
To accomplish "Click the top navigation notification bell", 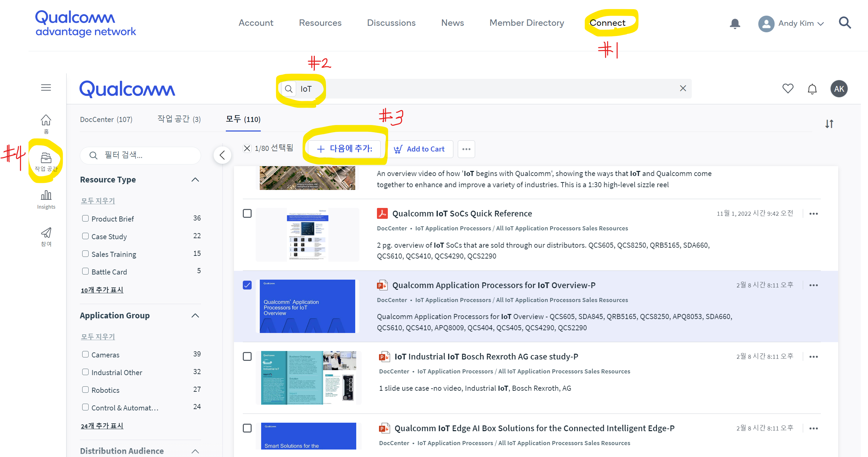I will pos(735,23).
